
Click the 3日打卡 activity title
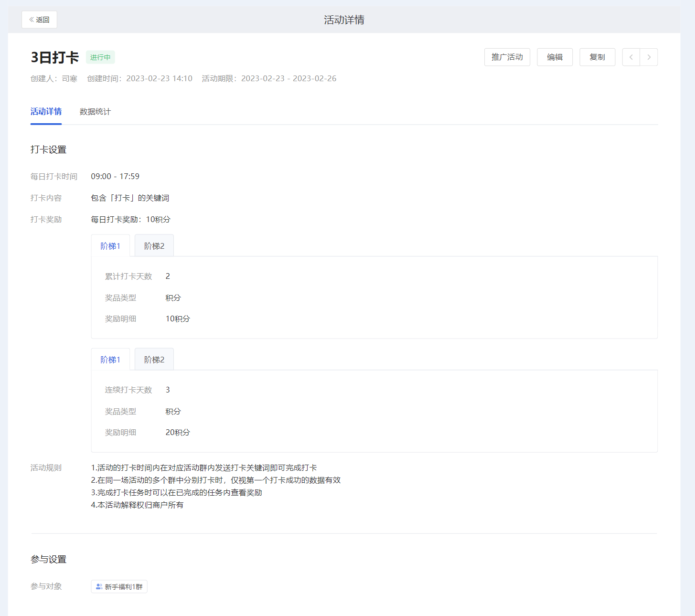click(x=54, y=57)
